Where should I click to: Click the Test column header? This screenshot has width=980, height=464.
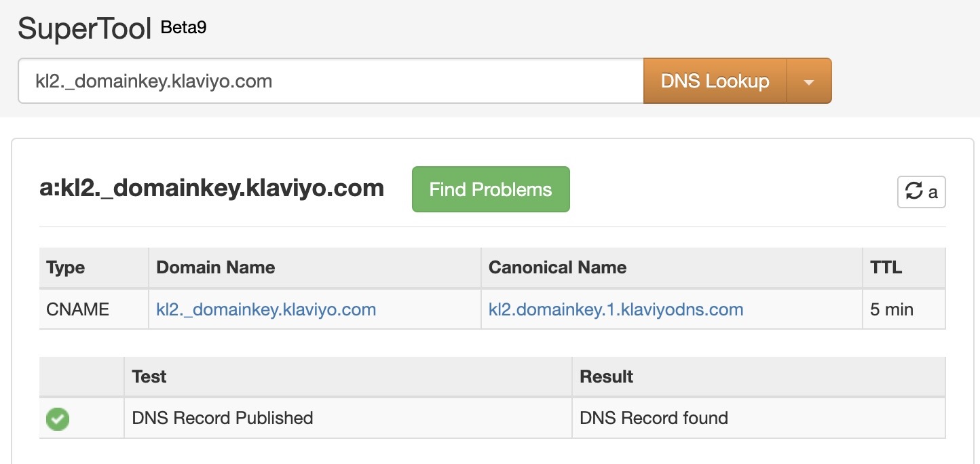147,376
